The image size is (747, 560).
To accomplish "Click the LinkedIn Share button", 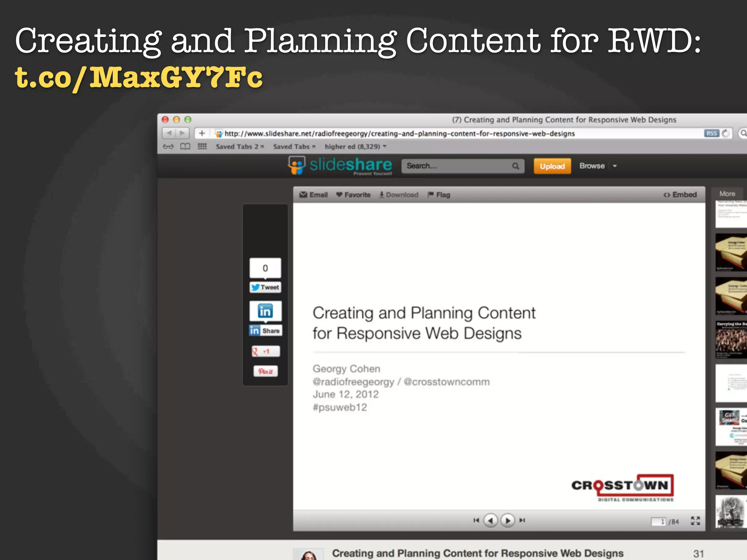I will (x=266, y=331).
